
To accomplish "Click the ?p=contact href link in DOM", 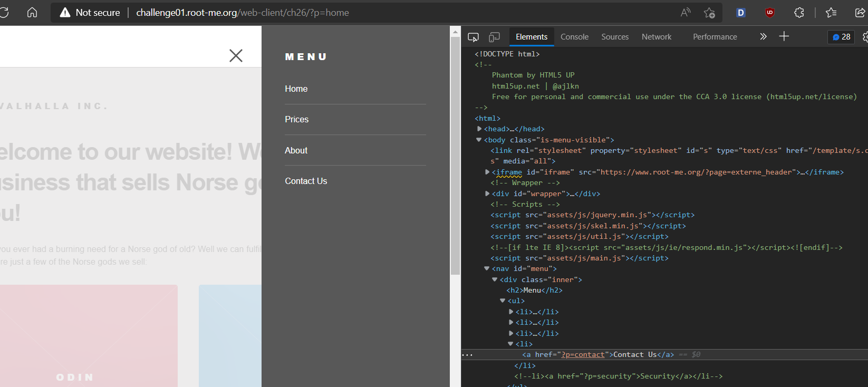I will pos(583,354).
